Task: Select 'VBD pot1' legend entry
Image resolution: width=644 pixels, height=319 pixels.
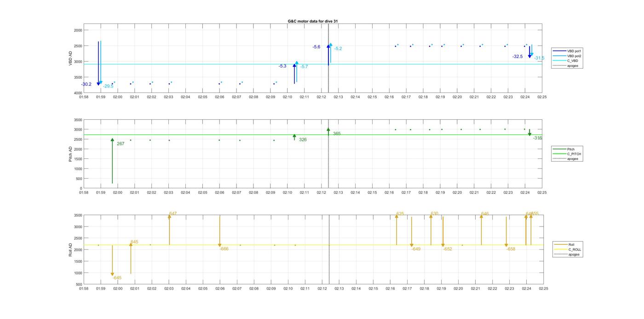Action: 567,51
